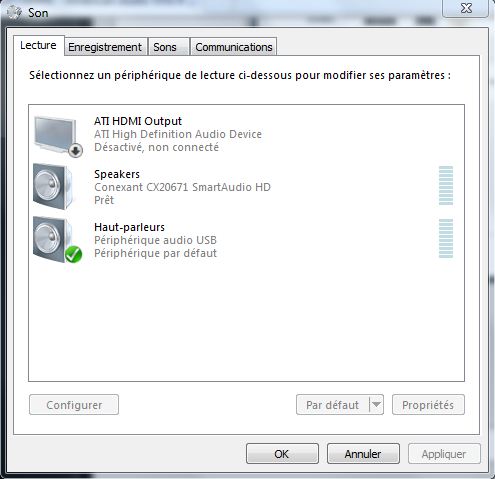Click the Annuler button

[x=363, y=453]
